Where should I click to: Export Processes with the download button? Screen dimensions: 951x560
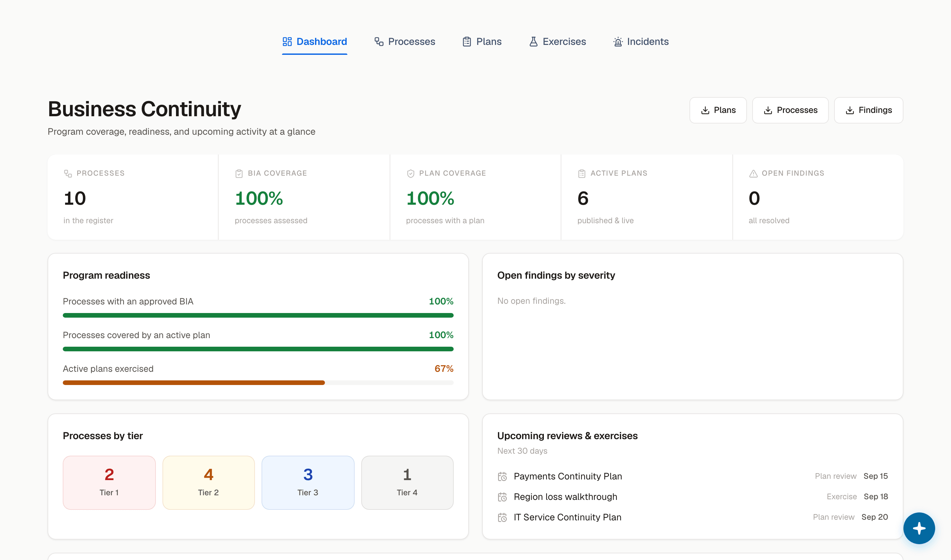(x=790, y=110)
